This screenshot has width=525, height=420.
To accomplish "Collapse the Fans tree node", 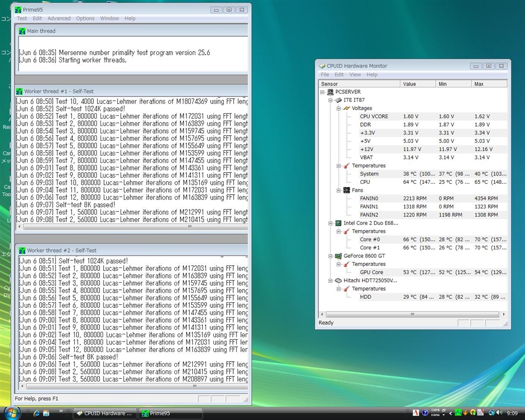I will [339, 191].
